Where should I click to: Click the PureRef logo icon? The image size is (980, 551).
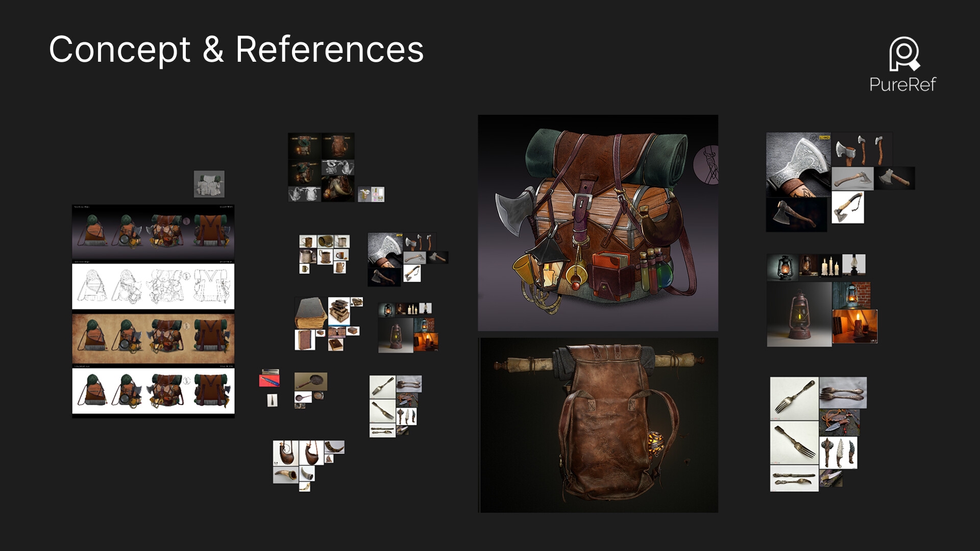pos(904,53)
